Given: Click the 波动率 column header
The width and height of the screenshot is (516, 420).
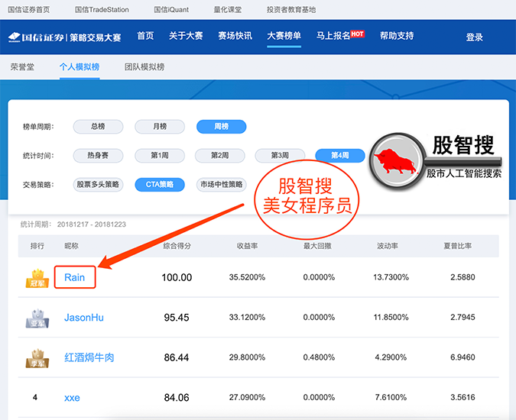Looking at the screenshot, I should pyautogui.click(x=388, y=246).
